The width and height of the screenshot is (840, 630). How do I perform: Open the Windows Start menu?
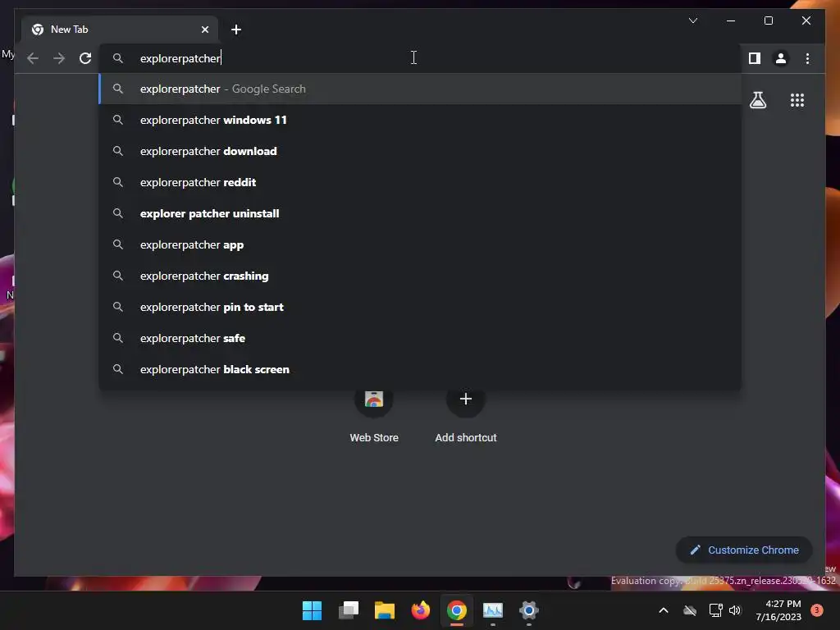coord(312,610)
